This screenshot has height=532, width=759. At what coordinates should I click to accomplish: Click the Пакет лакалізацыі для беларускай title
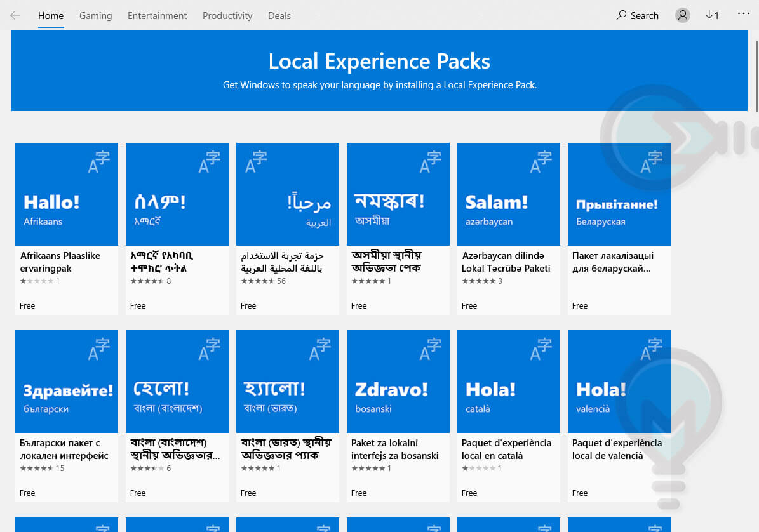click(613, 262)
